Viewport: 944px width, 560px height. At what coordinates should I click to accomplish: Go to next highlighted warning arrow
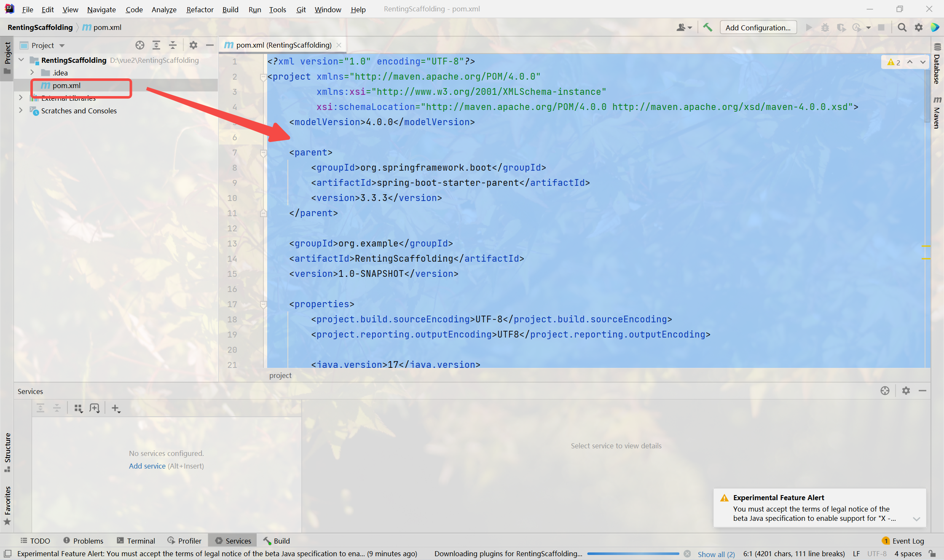(923, 62)
